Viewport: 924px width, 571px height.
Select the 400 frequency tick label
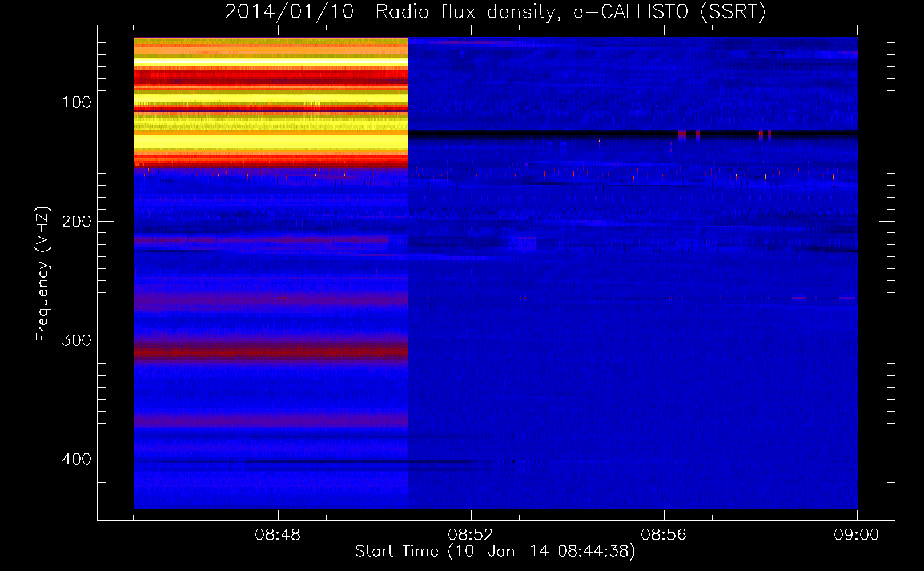pyautogui.click(x=77, y=459)
